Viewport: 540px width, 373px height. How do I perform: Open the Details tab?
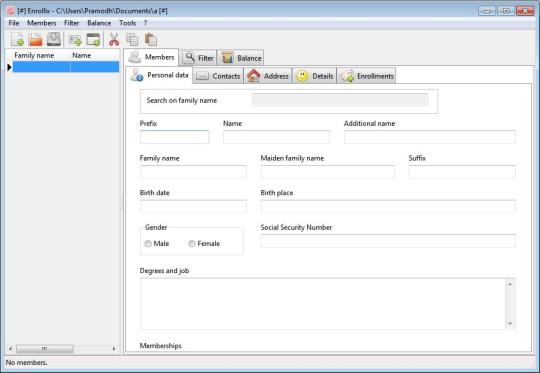[314, 76]
